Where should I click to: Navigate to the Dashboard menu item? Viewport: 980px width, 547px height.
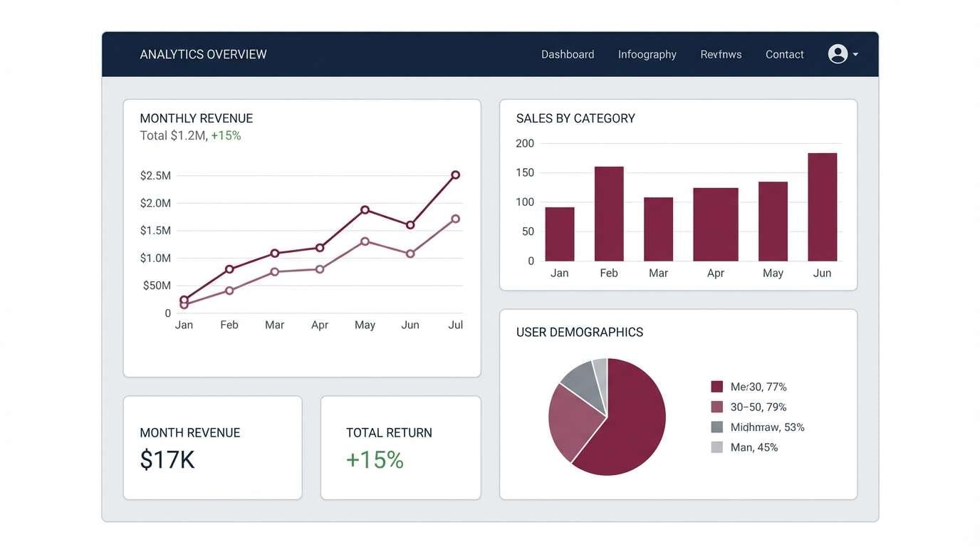coord(568,54)
